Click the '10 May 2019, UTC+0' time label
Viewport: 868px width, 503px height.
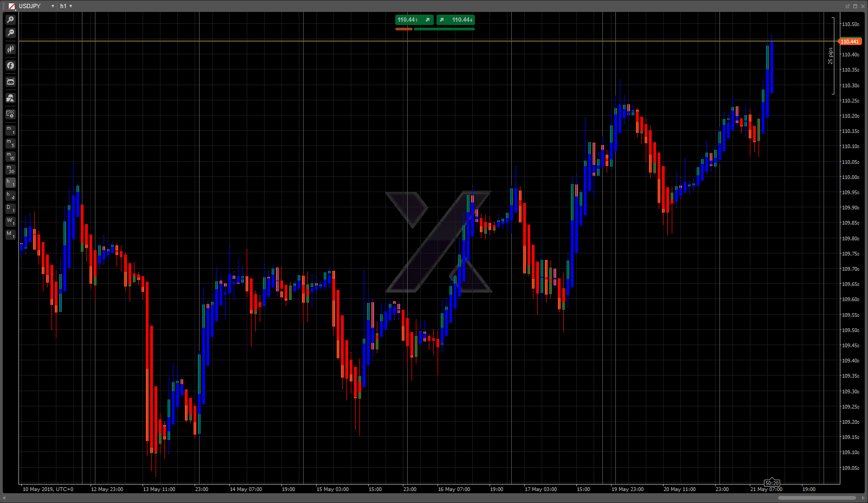point(48,489)
